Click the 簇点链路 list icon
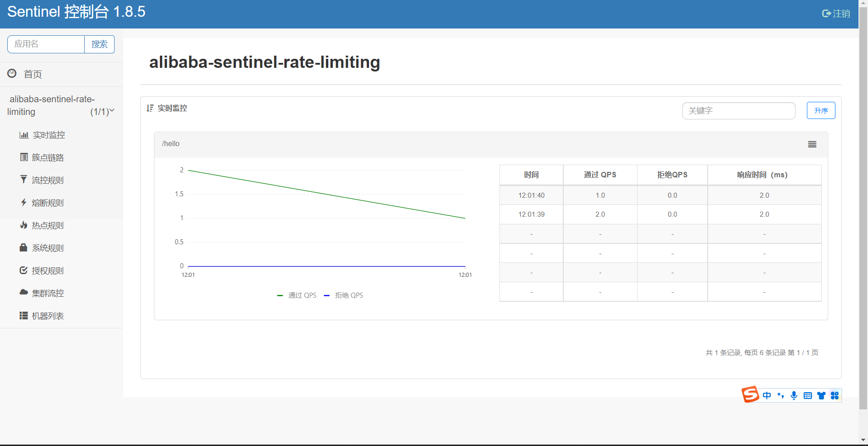868x446 pixels. click(24, 157)
